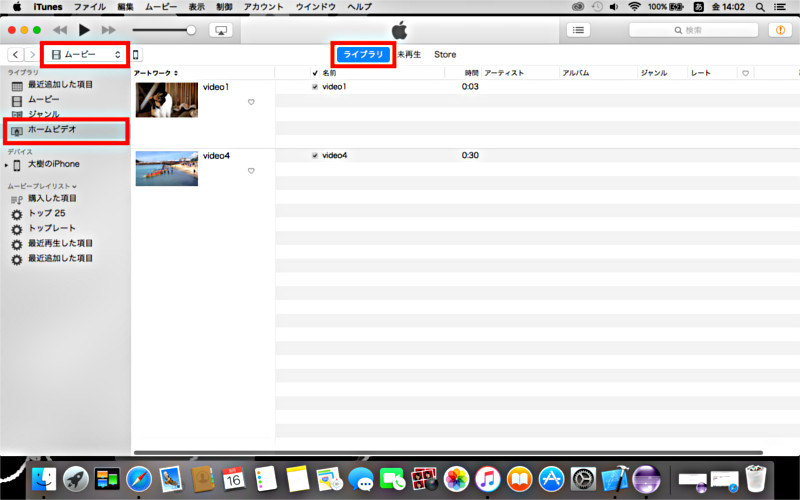Screen dimensions: 800x500
Task: Open the トップレート smart playlist
Action: click(52, 228)
